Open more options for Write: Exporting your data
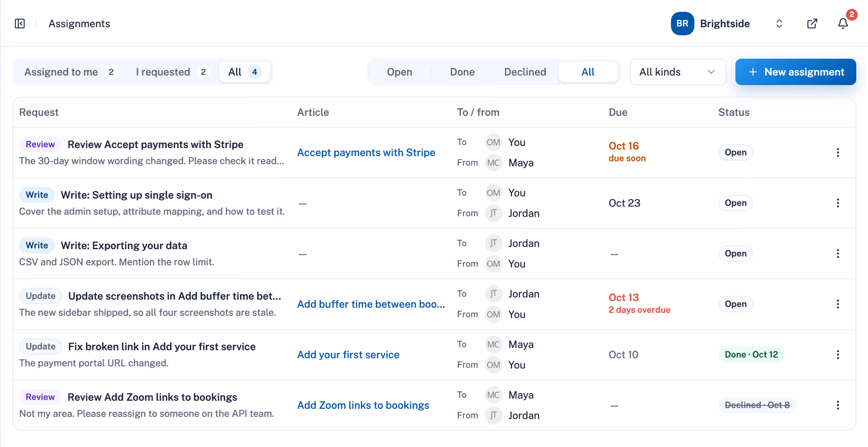This screenshot has height=447, width=868. click(x=838, y=254)
